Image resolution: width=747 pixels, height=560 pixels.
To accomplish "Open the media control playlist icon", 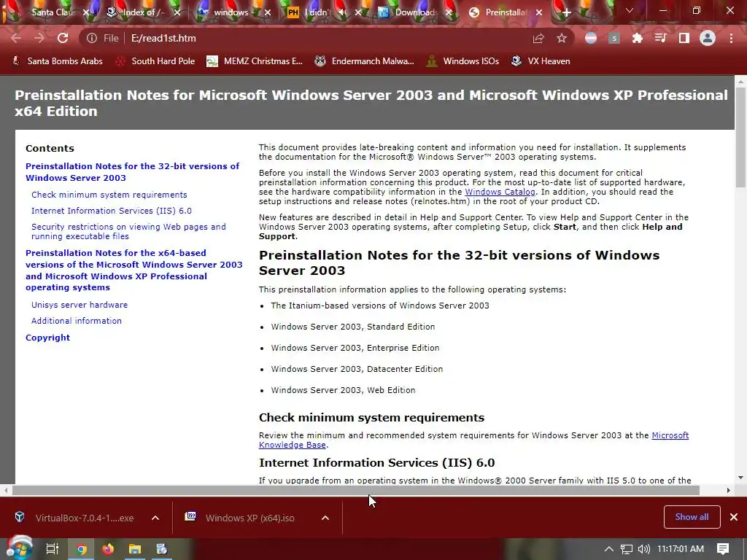I will (x=660, y=38).
